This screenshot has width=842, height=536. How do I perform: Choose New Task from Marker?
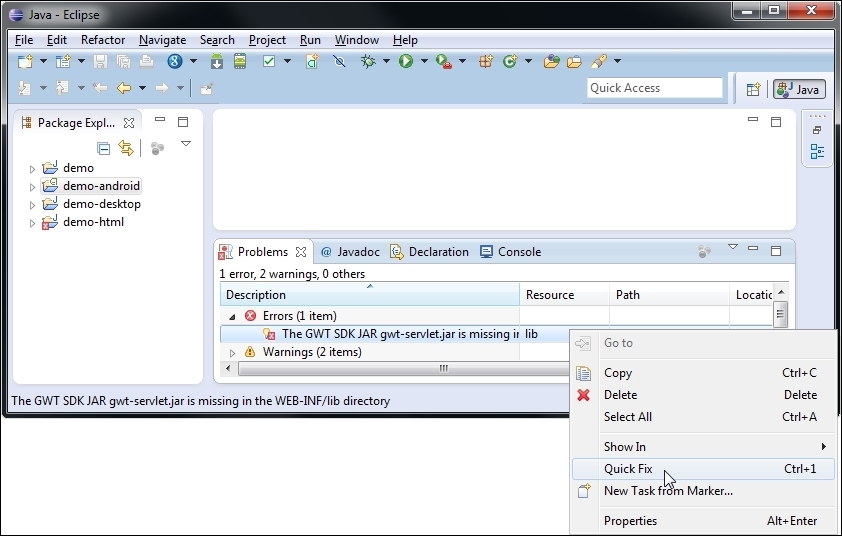coord(703,491)
